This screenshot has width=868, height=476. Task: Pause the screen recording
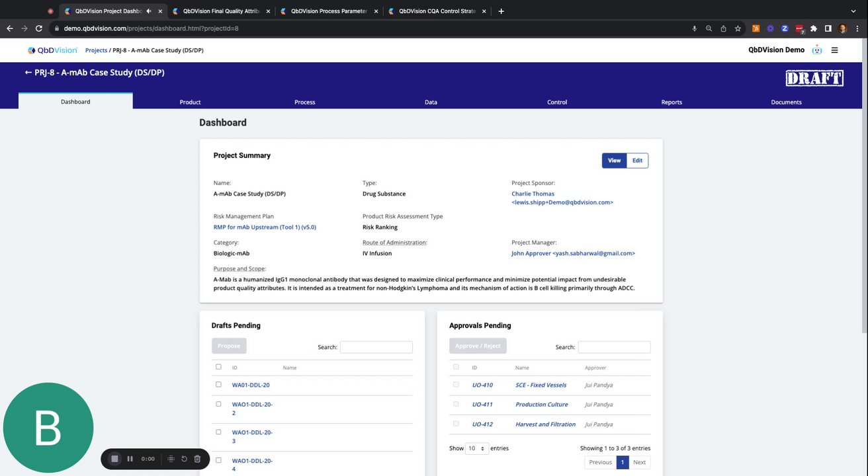(x=130, y=459)
